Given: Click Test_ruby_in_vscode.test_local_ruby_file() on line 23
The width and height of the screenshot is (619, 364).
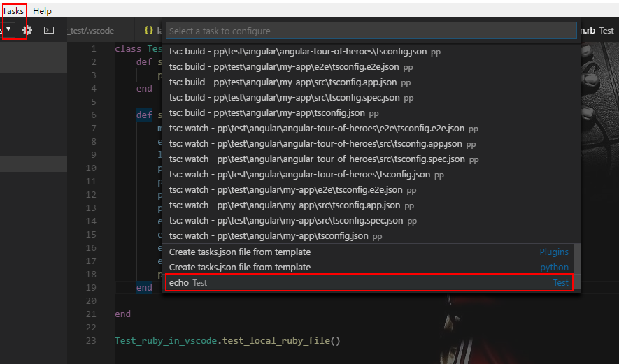Looking at the screenshot, I should [x=227, y=340].
